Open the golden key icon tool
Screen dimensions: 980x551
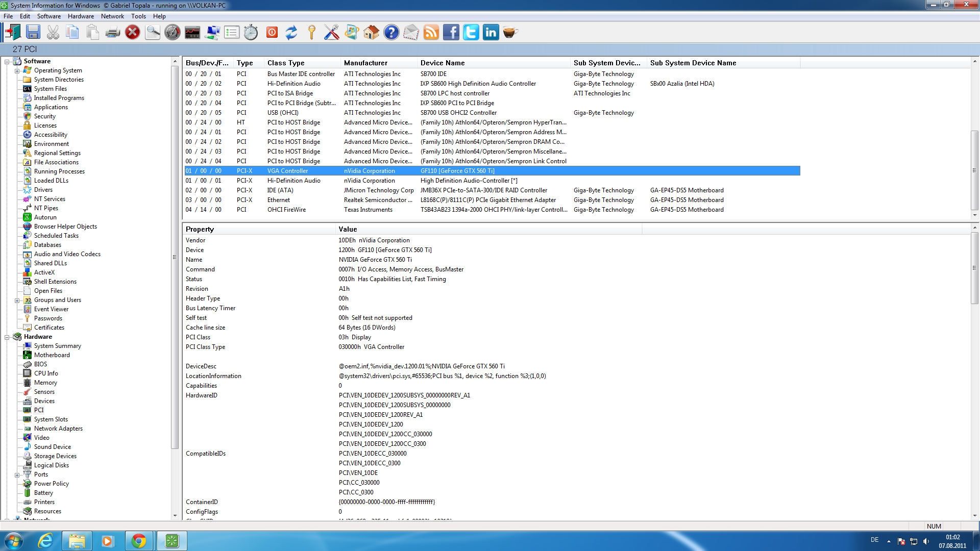(311, 33)
